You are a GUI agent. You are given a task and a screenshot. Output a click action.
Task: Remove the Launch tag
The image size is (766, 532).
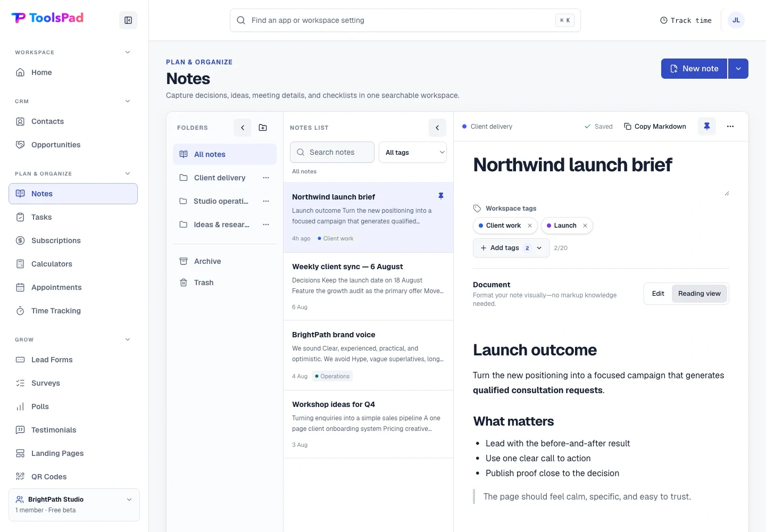[x=585, y=226]
